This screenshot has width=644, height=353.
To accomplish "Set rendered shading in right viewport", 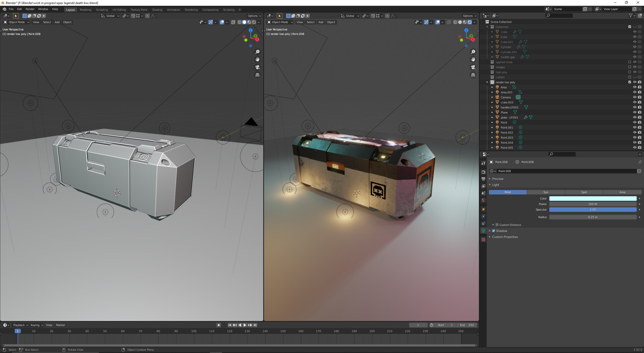I will pyautogui.click(x=470, y=22).
